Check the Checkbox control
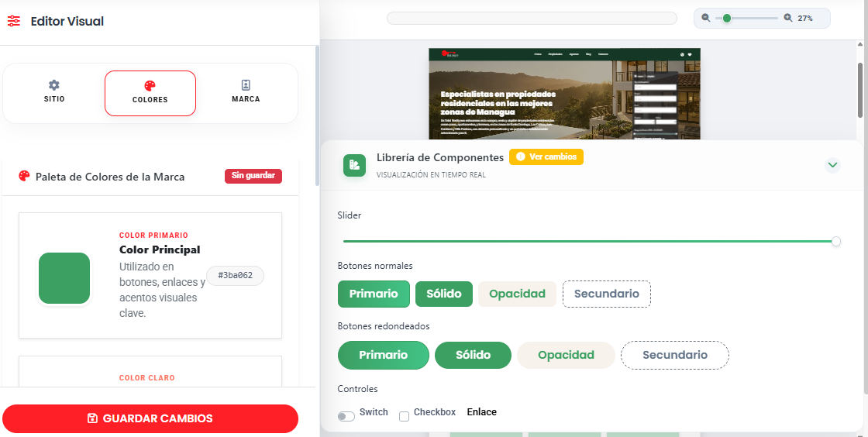Viewport: 868px width, 437px height. click(x=404, y=416)
